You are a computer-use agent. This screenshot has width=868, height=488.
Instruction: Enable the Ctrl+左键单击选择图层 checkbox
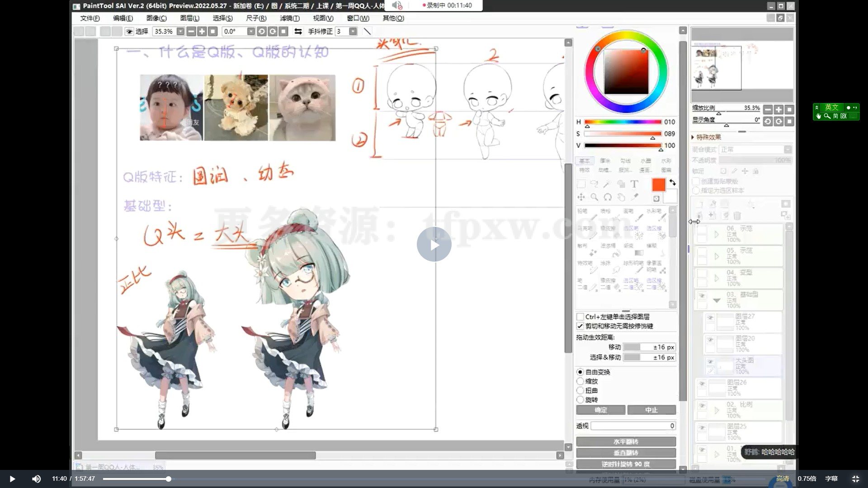point(580,317)
